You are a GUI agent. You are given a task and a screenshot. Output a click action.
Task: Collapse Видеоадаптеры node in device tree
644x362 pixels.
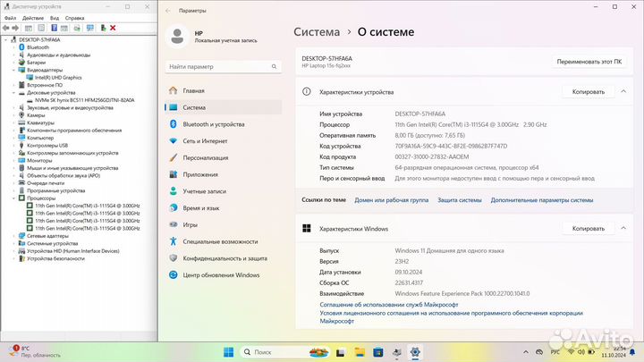(x=13, y=71)
